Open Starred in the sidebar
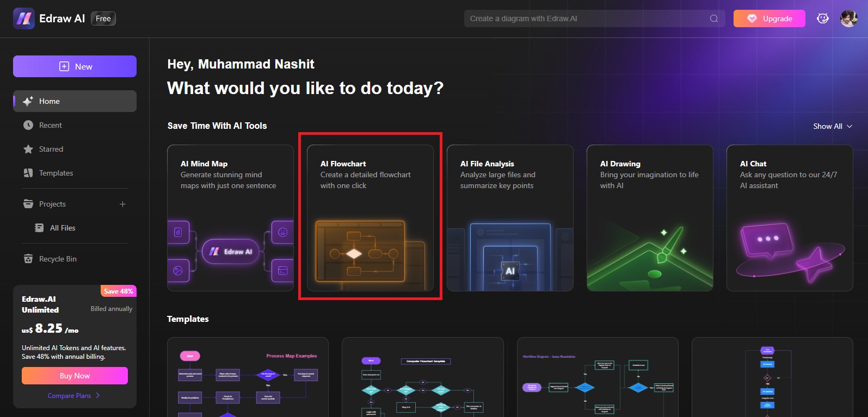Image resolution: width=868 pixels, height=417 pixels. coord(75,149)
